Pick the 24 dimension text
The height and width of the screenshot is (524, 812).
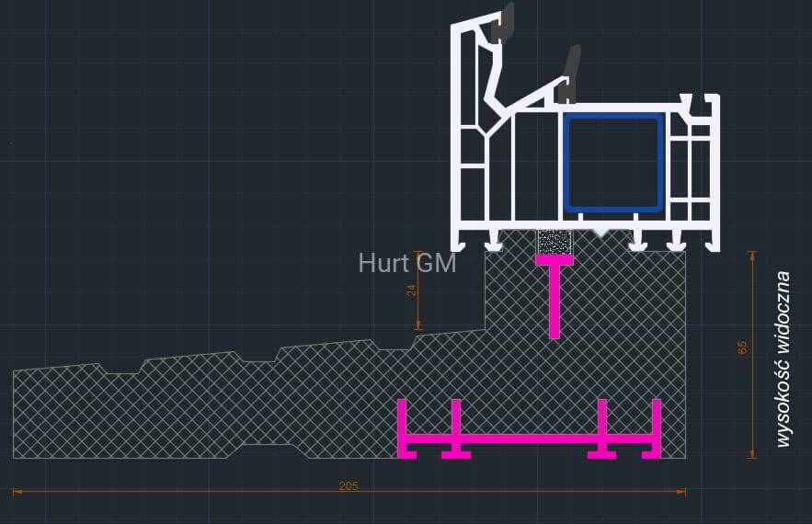[x=412, y=290]
